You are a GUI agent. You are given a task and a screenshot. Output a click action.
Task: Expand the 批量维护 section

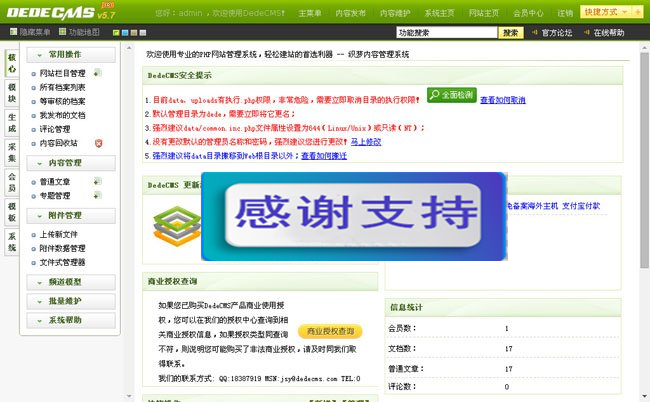click(71, 301)
